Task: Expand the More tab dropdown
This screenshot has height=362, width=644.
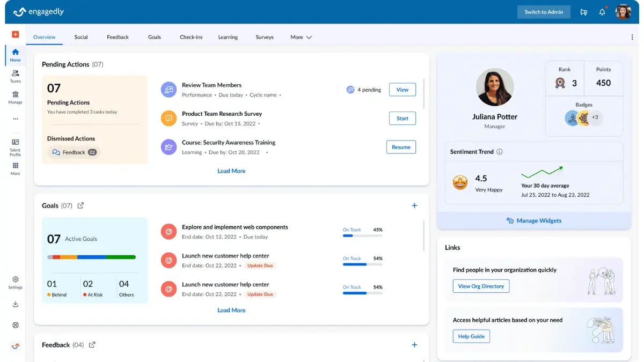Action: coord(301,37)
